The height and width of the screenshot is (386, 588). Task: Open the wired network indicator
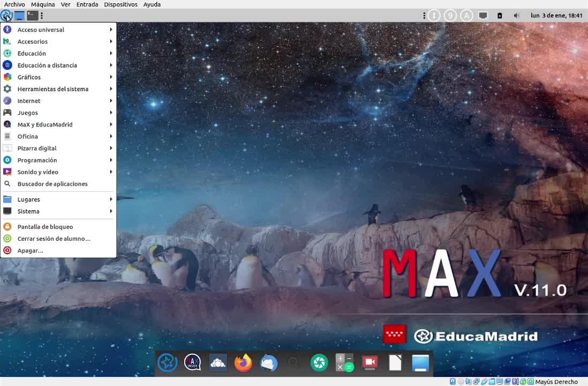tap(483, 16)
